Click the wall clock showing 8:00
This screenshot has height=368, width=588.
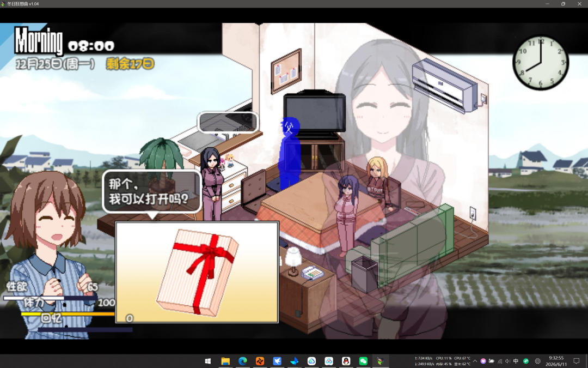[541, 63]
